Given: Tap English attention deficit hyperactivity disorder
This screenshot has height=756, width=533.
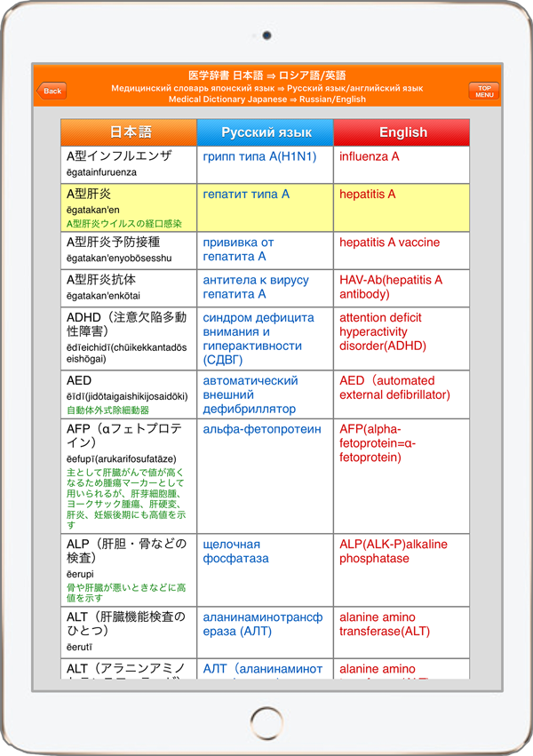Looking at the screenshot, I should (383, 331).
